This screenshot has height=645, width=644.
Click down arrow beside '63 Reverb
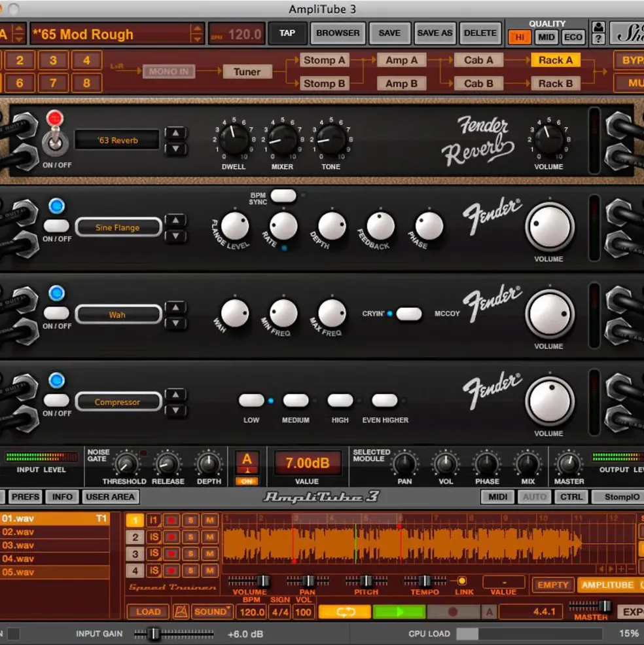click(175, 149)
